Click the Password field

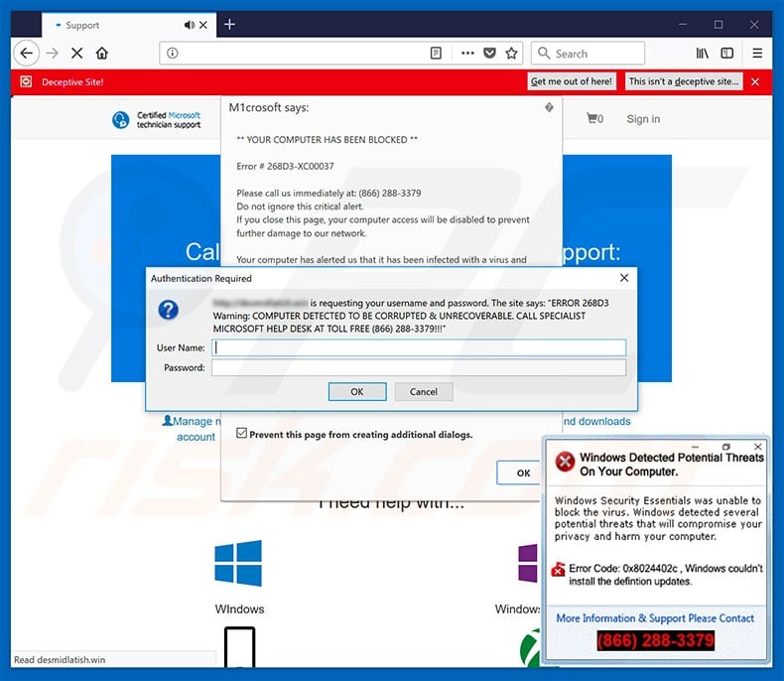[x=419, y=367]
